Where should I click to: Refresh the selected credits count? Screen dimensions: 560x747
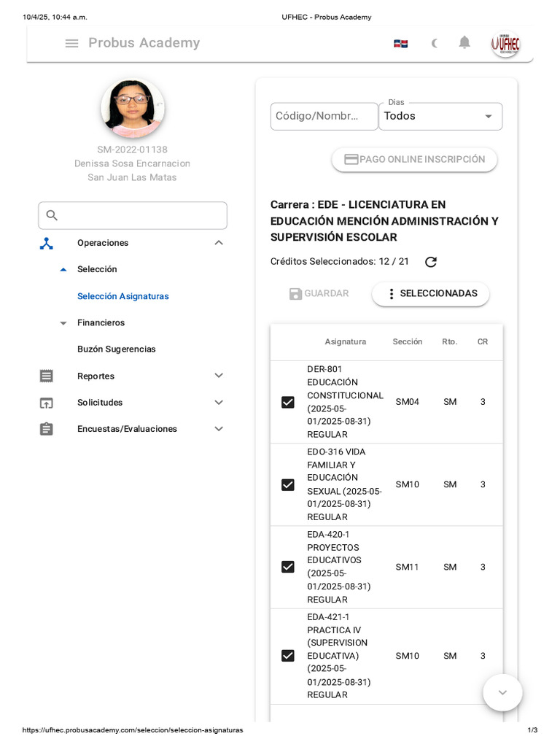431,262
